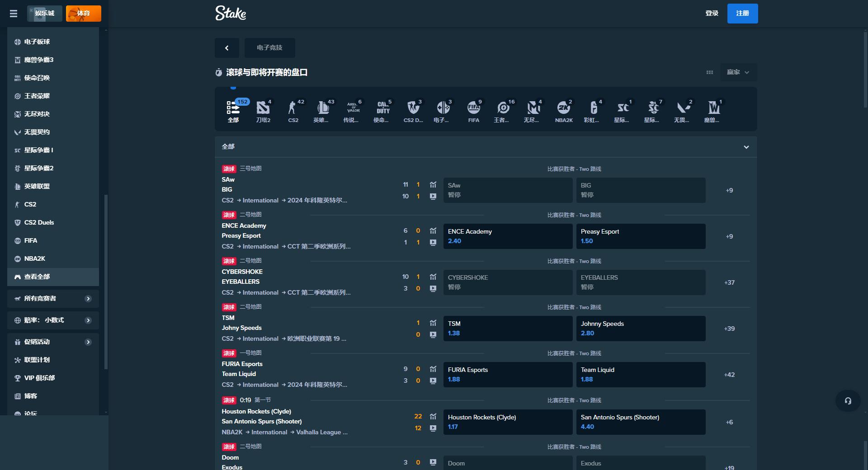Open 查看全部 in sidebar
The height and width of the screenshot is (470, 868).
53,277
